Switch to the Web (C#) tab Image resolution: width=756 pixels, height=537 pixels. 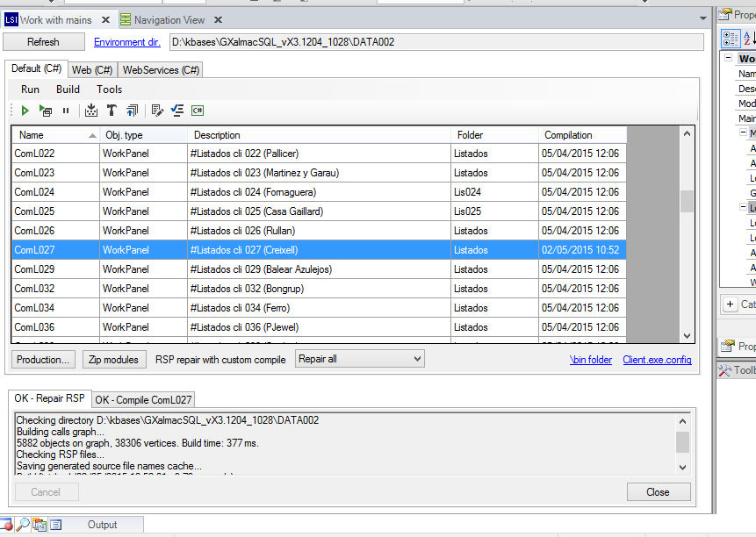[92, 70]
